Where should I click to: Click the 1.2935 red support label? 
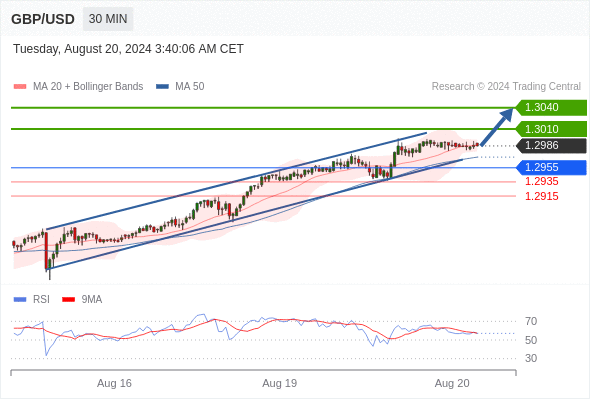coord(541,181)
